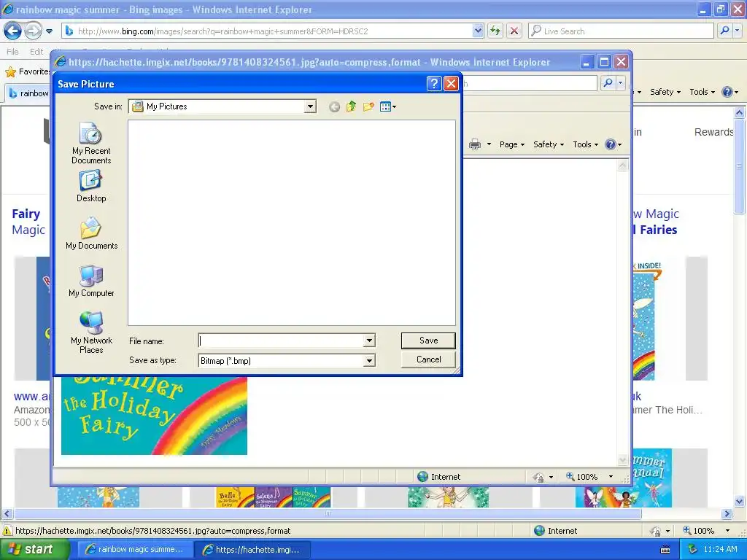Expand the address bar URL dropdown arrow
747x560 pixels.
tap(478, 31)
